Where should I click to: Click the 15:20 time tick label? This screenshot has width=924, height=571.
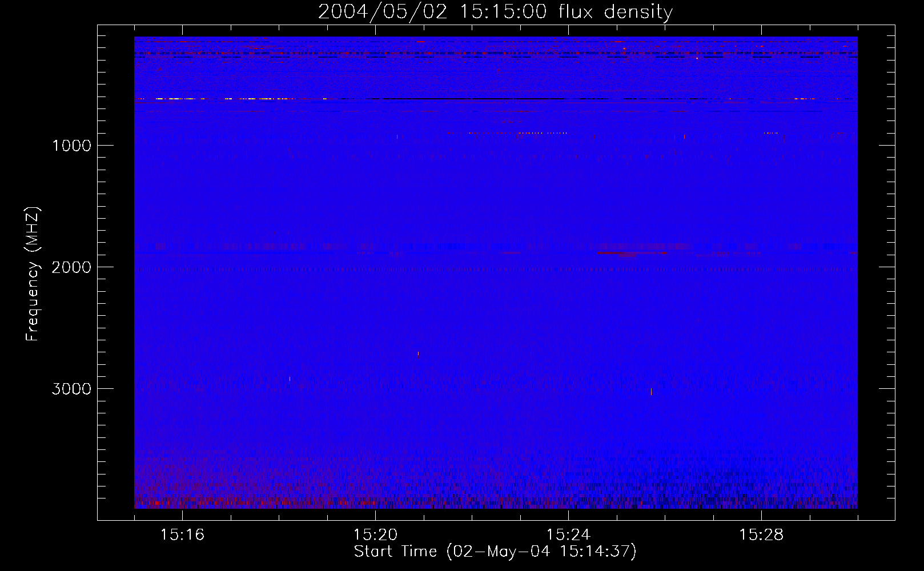(x=375, y=535)
